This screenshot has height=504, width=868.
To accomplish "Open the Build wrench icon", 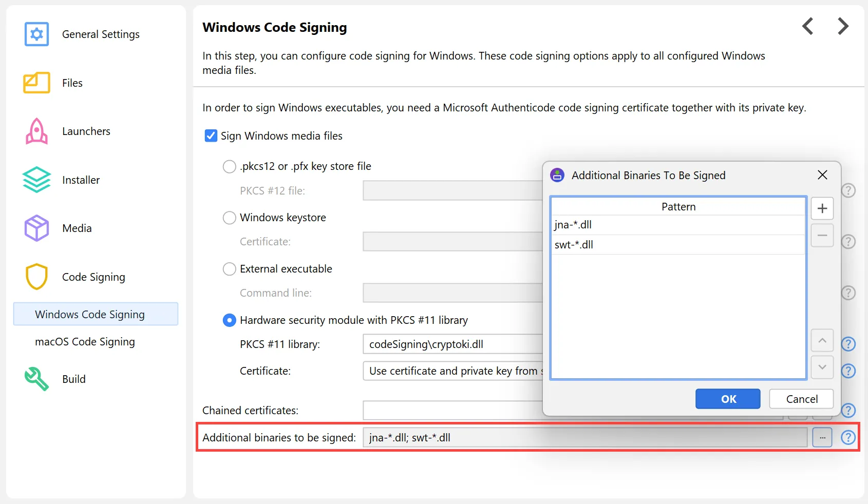I will click(x=36, y=379).
